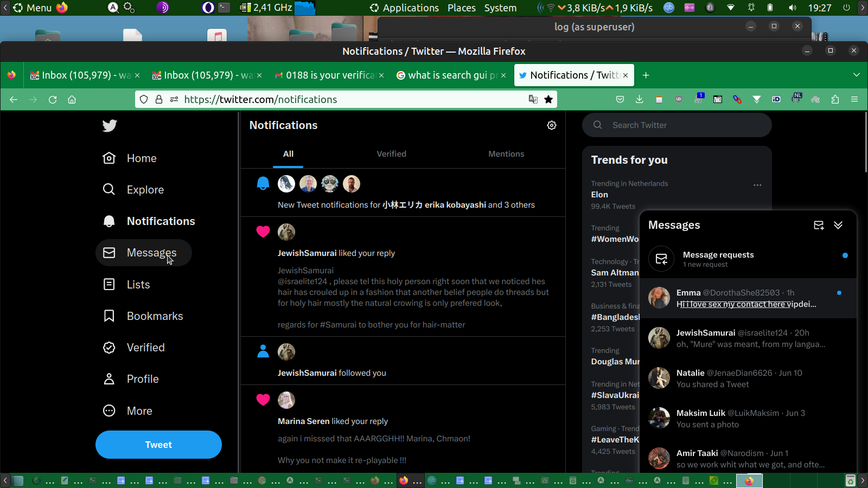Open the Maksim Luik conversation
Viewport: 868px width, 488px height.
748,419
